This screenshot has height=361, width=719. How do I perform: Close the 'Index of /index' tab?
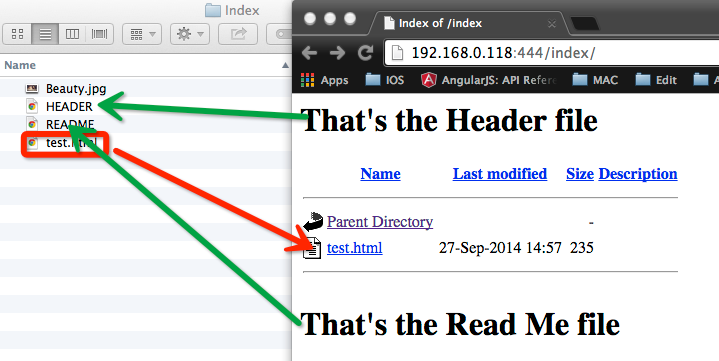[552, 24]
